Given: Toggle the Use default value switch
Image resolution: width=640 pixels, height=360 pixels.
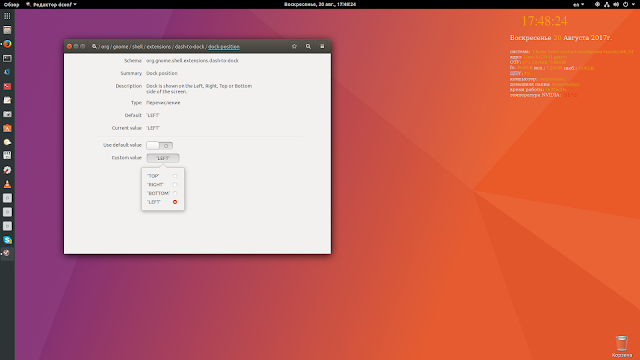Looking at the screenshot, I should click(160, 145).
